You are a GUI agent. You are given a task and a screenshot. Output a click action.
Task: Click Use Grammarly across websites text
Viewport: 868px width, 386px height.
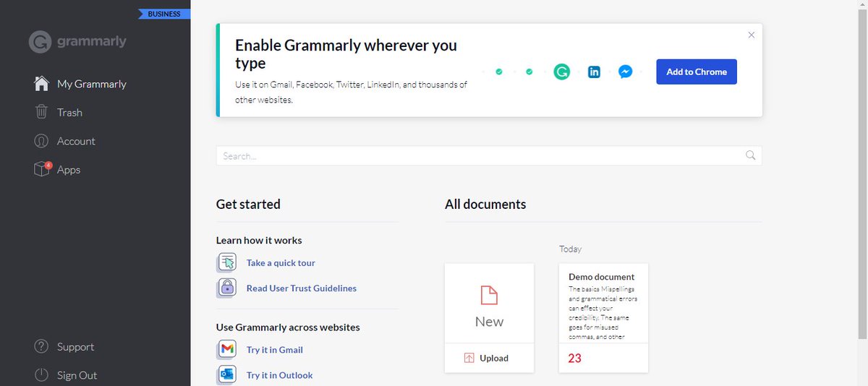click(288, 327)
